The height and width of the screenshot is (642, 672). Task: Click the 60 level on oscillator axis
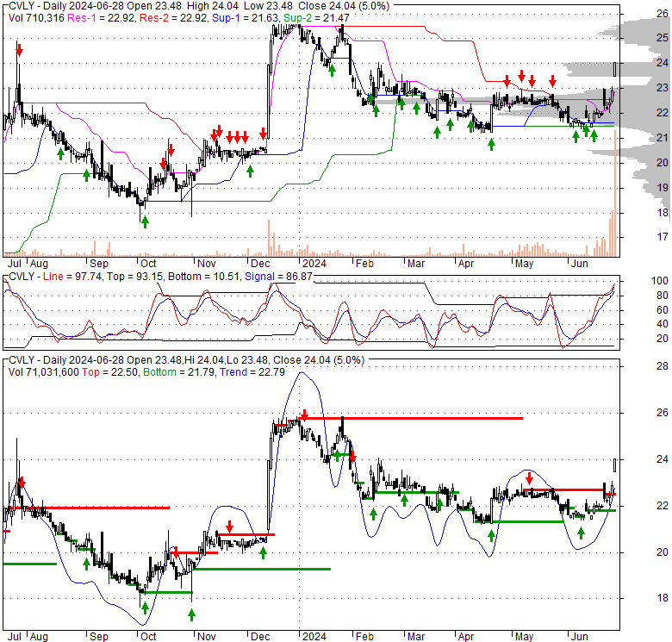click(663, 310)
